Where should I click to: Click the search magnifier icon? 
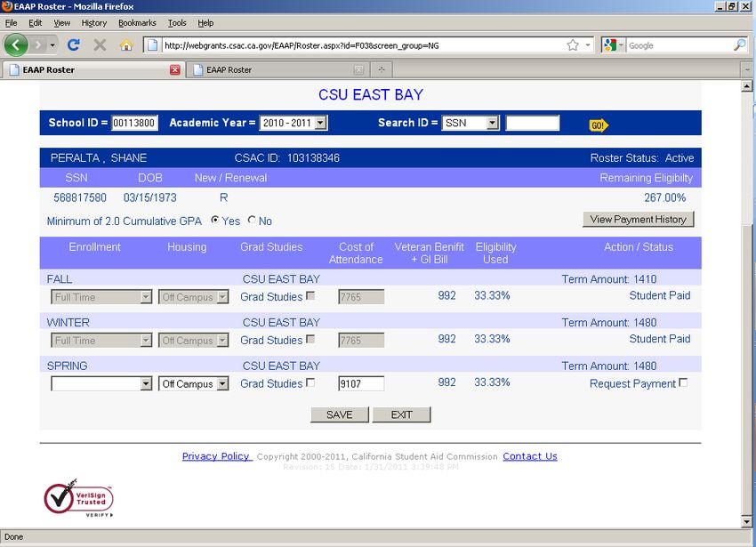tap(739, 45)
